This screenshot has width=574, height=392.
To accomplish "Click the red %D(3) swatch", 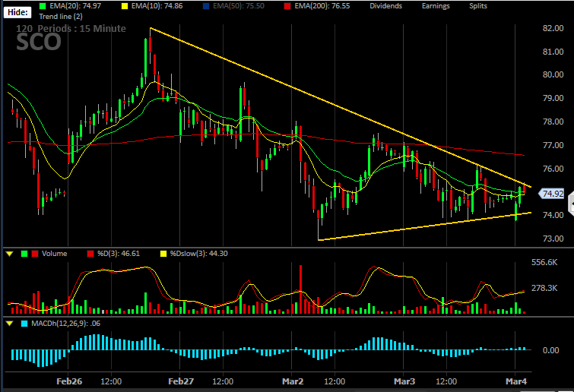I will 90,254.
